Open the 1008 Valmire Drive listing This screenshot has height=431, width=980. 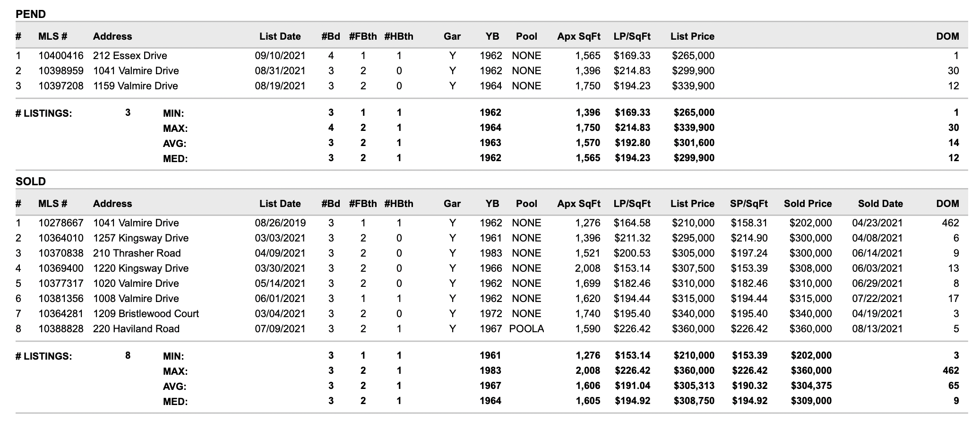click(136, 299)
